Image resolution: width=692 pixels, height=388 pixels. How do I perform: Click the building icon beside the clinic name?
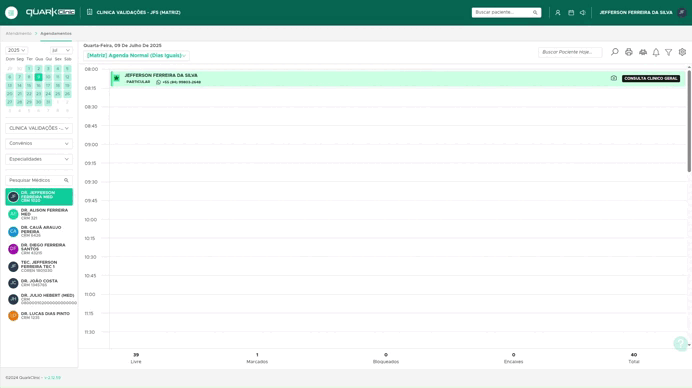[90, 12]
